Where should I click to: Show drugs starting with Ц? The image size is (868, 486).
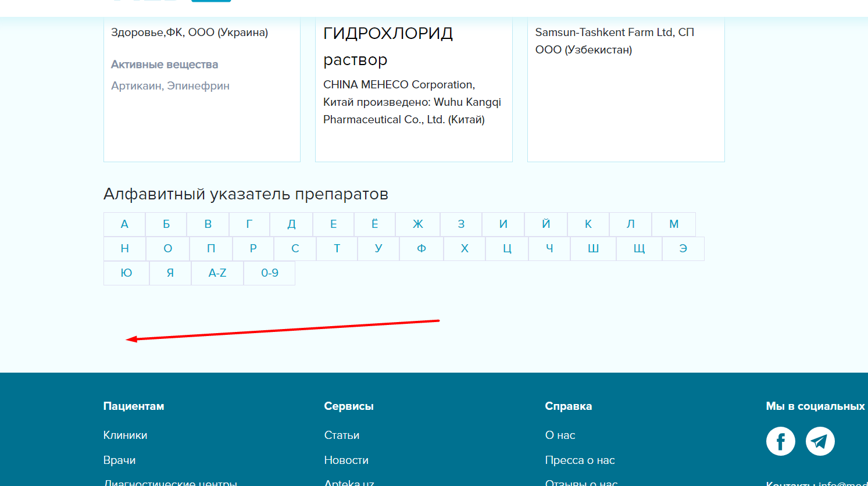[x=507, y=249]
